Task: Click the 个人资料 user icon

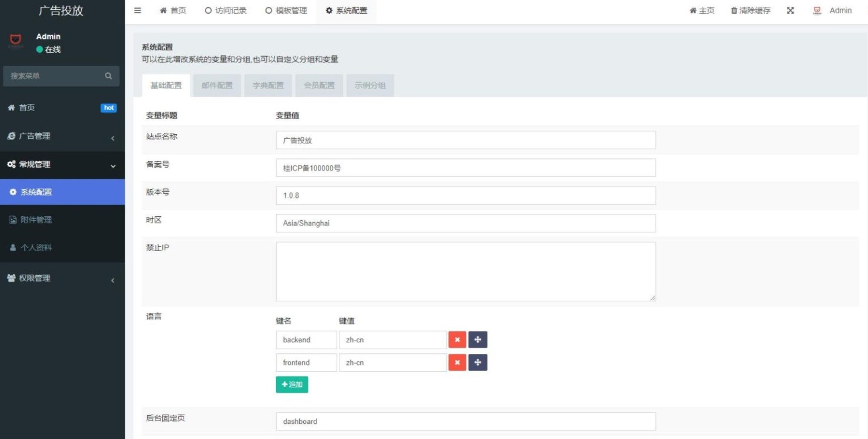Action: [13, 247]
